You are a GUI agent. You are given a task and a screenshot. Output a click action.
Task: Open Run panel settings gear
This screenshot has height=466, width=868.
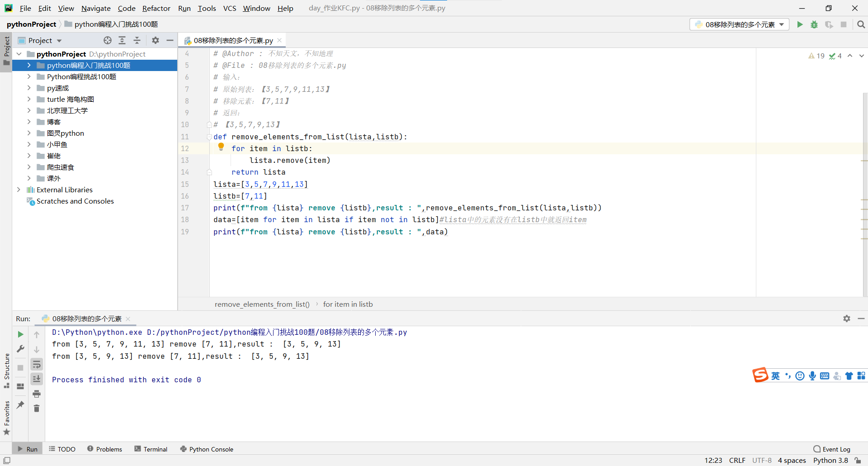click(x=847, y=319)
